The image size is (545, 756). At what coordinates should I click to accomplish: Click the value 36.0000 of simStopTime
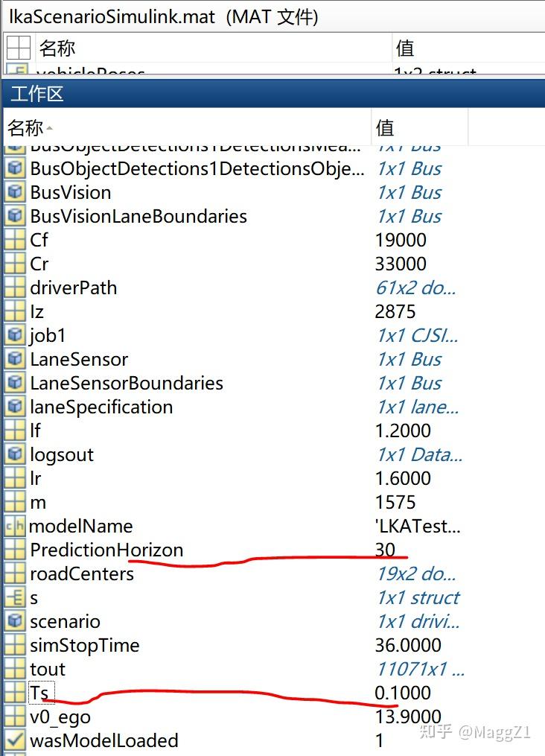coord(408,645)
